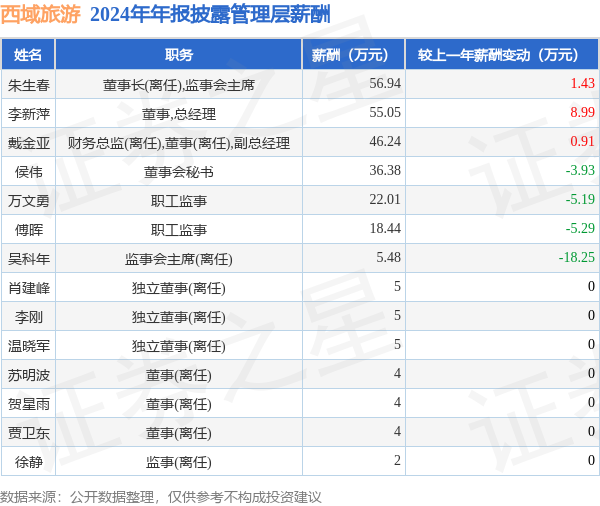This screenshot has height=506, width=600.
Task: Click change value -5.29
Action: coord(580,229)
